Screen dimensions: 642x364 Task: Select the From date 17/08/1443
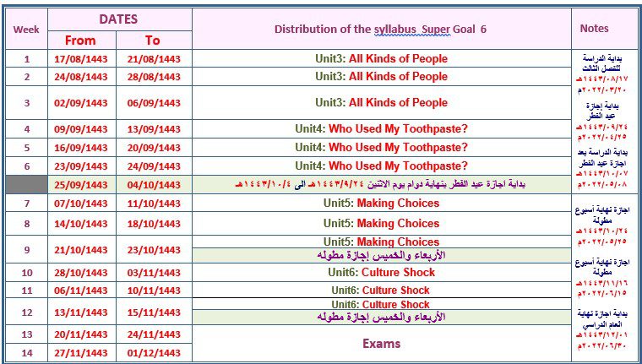[x=81, y=59]
